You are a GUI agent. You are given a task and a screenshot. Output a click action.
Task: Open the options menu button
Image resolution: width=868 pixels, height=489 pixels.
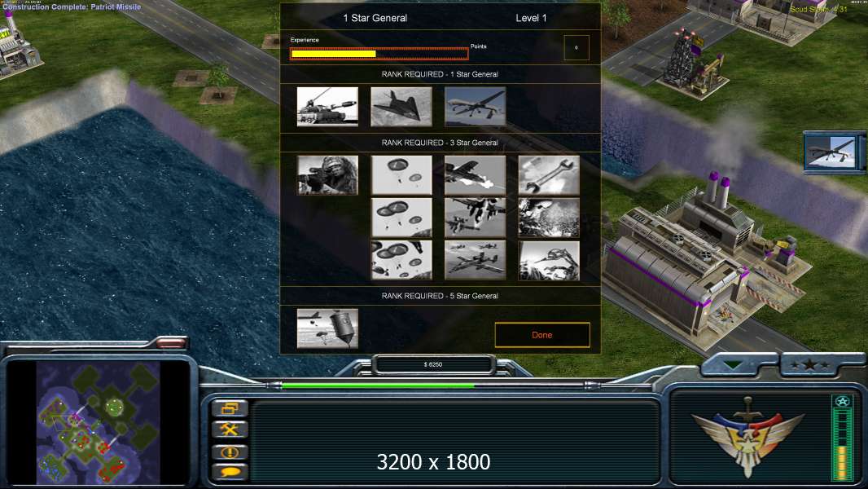pos(230,408)
